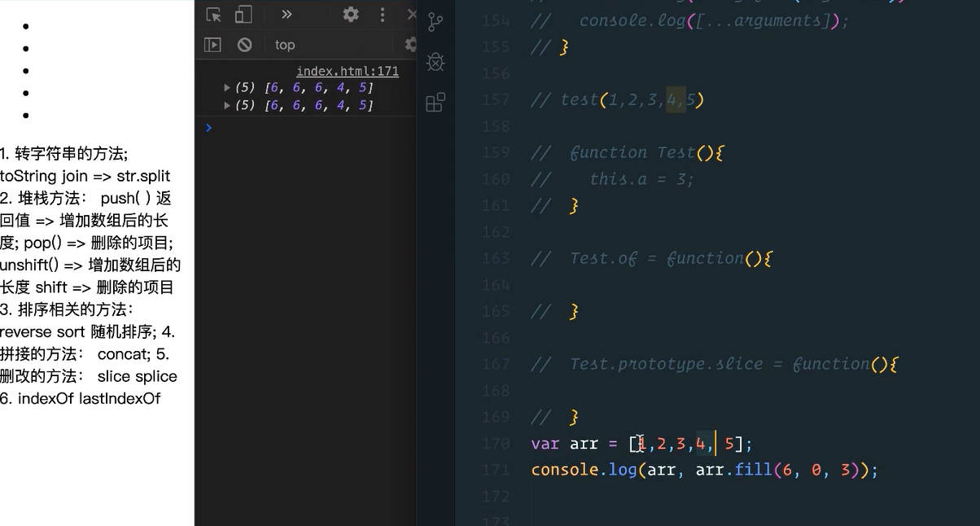980x526 pixels.
Task: Click the 'Test.of = function(){' comment
Action: (x=671, y=258)
